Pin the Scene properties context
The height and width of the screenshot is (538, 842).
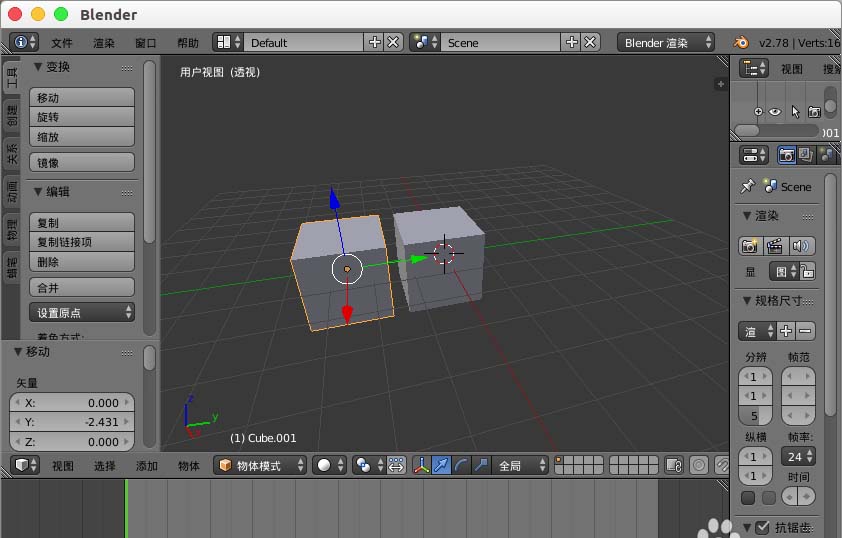point(747,186)
